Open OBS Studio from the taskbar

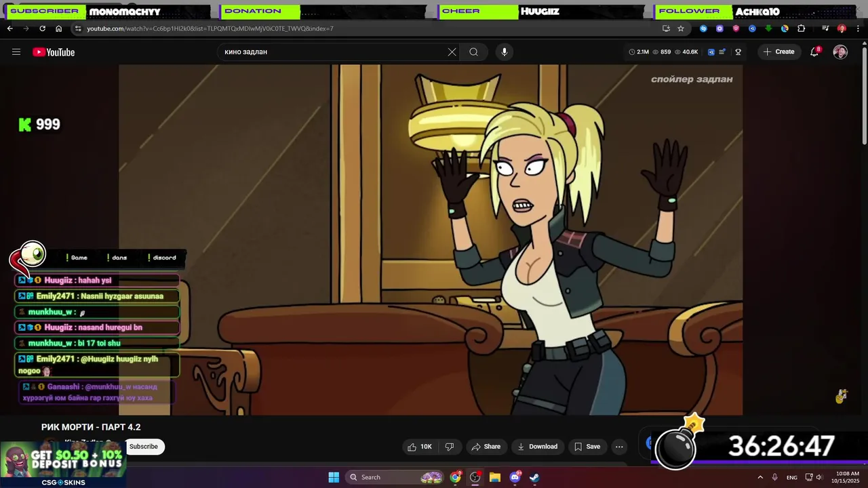(x=475, y=477)
